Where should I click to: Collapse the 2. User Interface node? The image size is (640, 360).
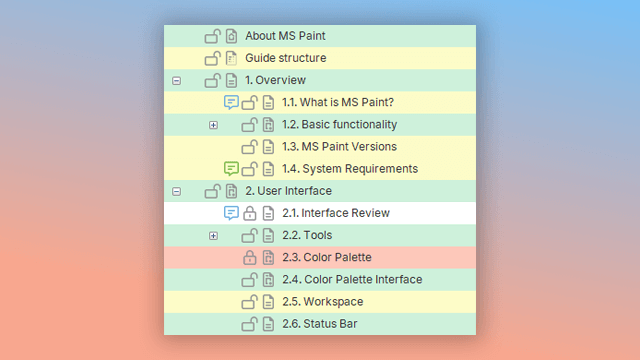[176, 191]
